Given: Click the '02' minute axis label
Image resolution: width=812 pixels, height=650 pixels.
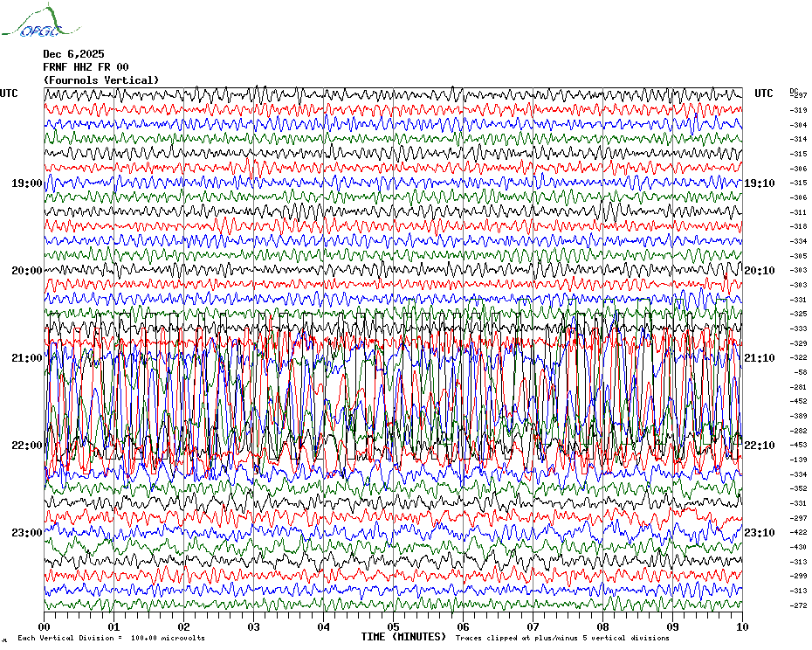Looking at the screenshot, I should coord(184,626).
